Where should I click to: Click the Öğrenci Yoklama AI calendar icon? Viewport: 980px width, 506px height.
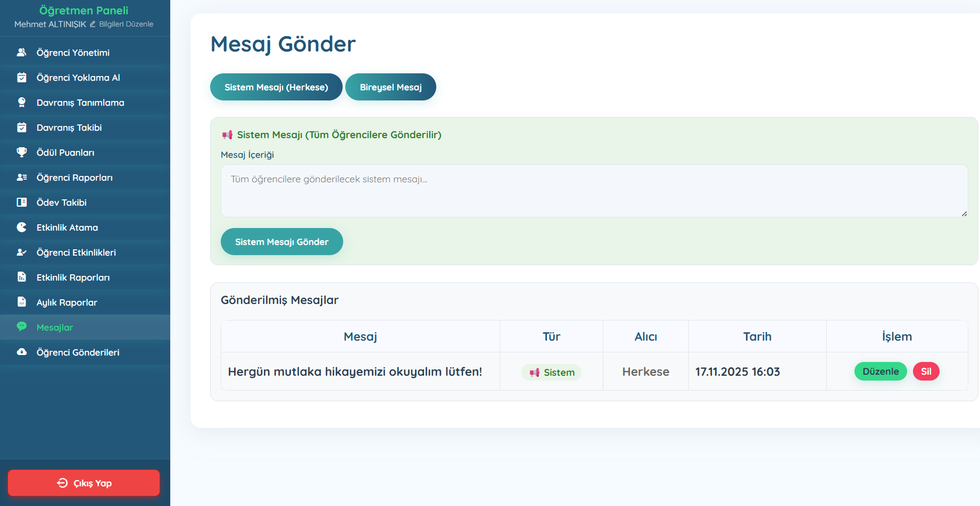tap(22, 78)
